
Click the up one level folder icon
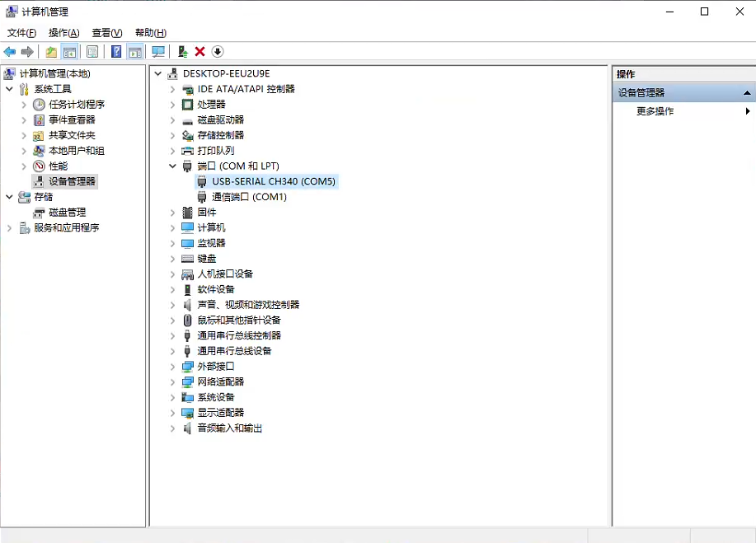click(51, 52)
